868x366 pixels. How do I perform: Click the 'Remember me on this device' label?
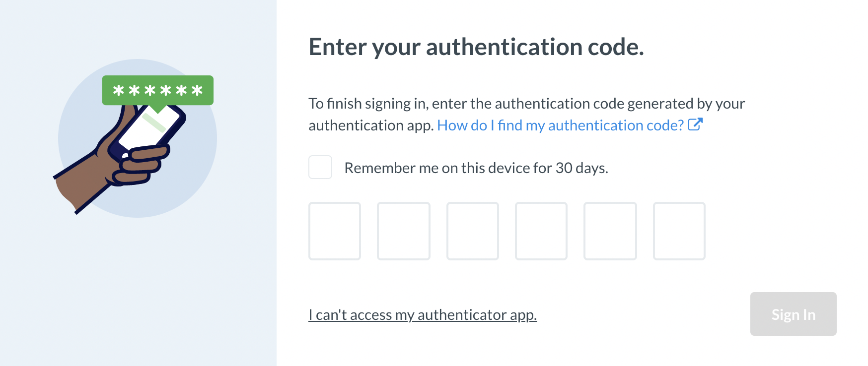pyautogui.click(x=476, y=168)
